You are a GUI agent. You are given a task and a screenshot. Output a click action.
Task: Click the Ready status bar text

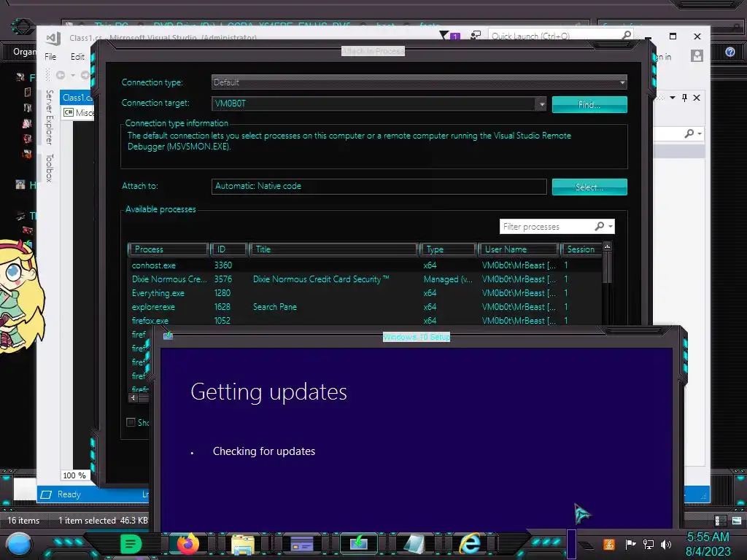coord(69,494)
